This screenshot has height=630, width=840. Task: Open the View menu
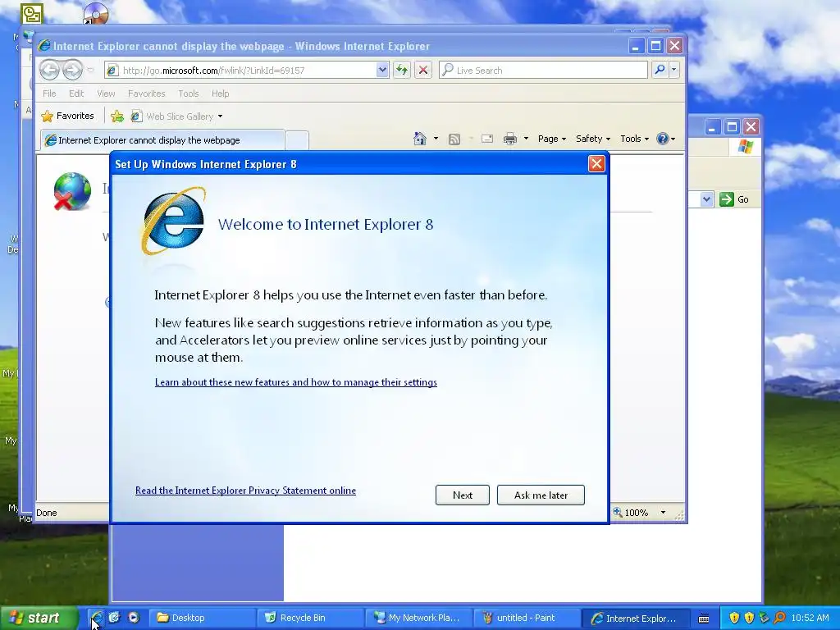106,94
